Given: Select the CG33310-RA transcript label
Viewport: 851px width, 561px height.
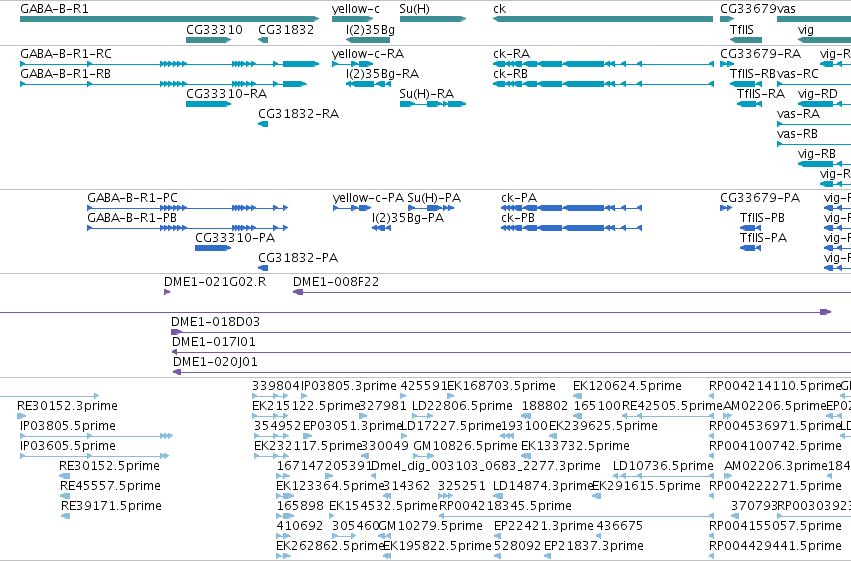Looking at the screenshot, I should click(226, 94).
